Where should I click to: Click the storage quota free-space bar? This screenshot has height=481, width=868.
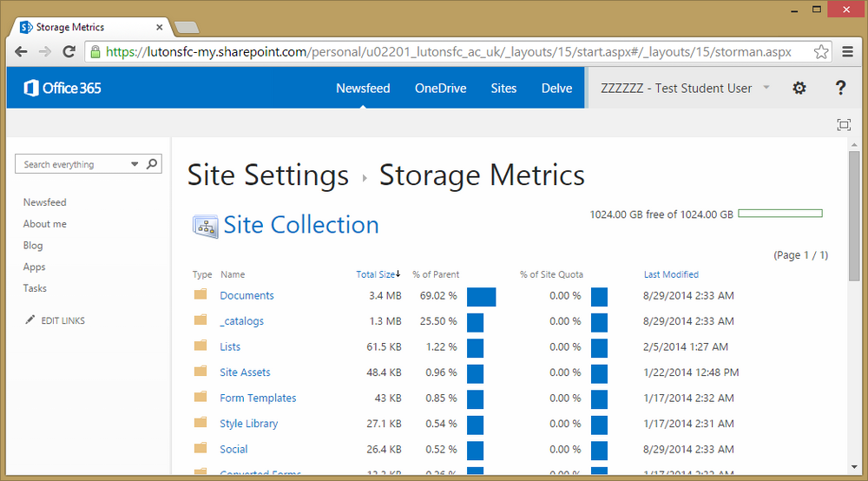(780, 214)
